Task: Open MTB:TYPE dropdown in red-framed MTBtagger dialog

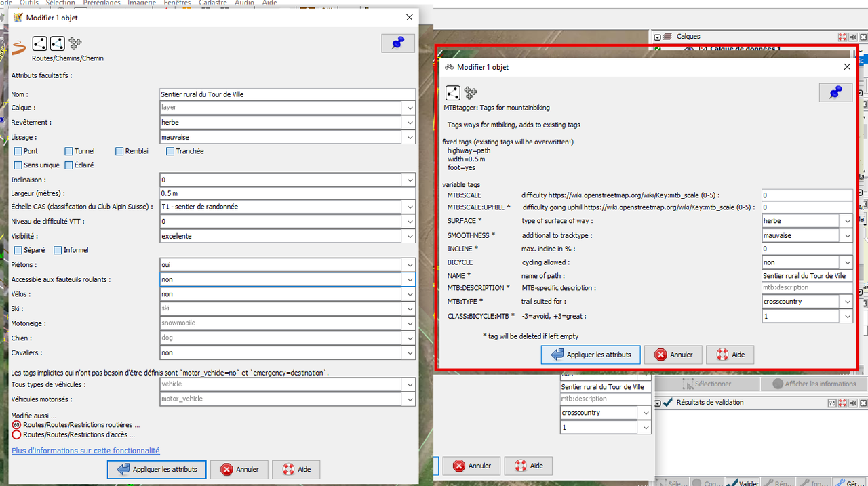Action: point(847,302)
